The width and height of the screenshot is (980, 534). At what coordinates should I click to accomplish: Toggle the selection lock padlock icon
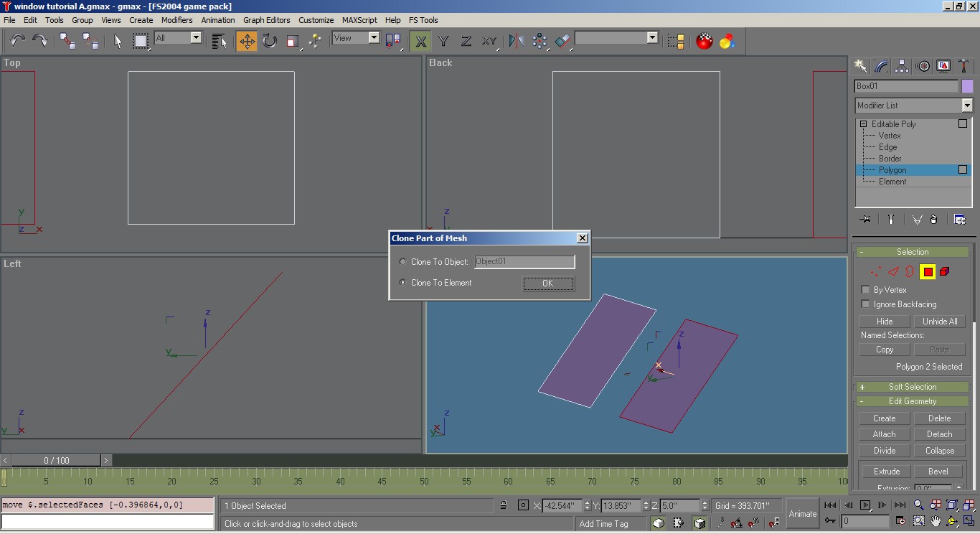click(x=504, y=505)
